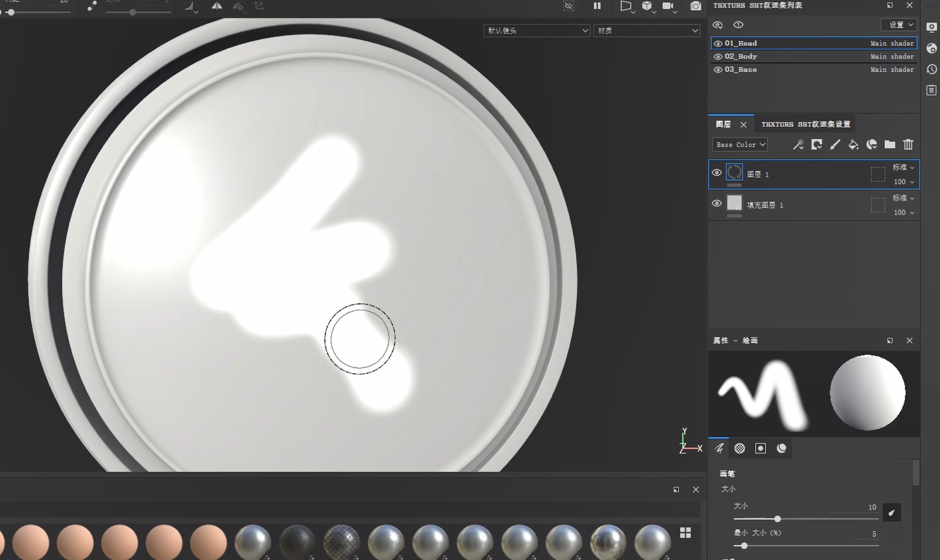Viewport: 940px width, 560px height.
Task: Add a paint layer with brush icon
Action: [x=835, y=145]
